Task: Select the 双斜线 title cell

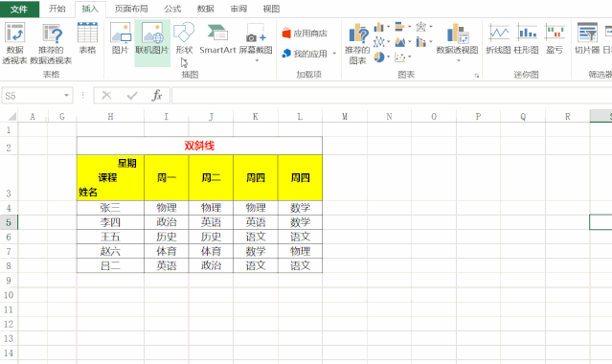Action: click(199, 146)
